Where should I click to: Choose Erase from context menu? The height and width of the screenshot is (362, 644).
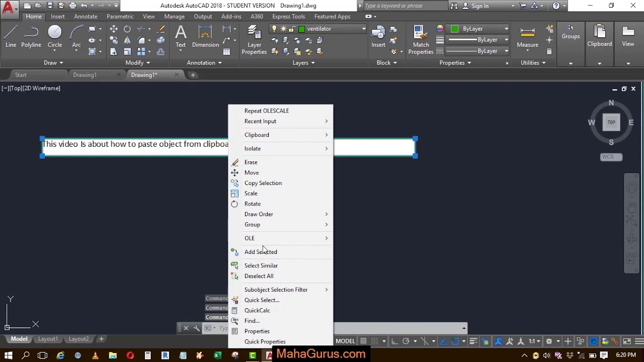pyautogui.click(x=281, y=162)
